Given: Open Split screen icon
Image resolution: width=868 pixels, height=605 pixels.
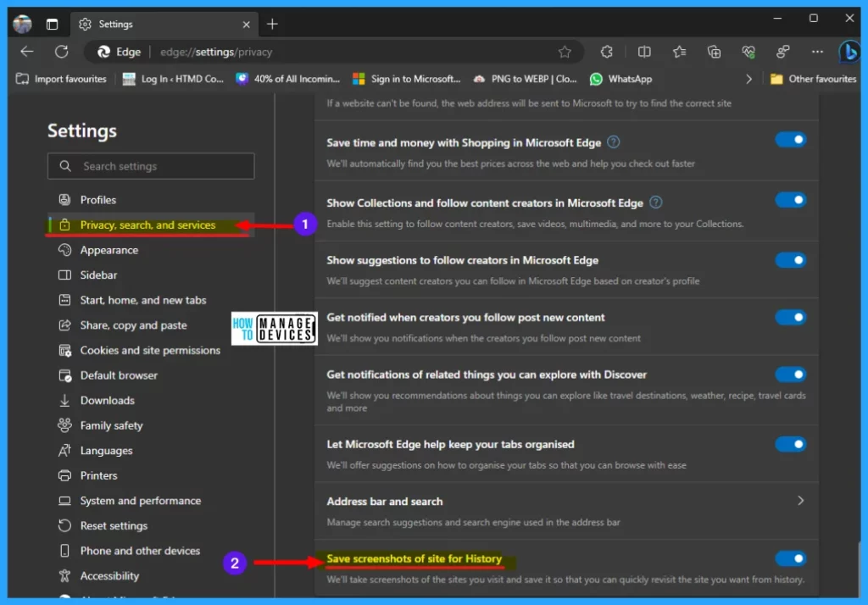Looking at the screenshot, I should pyautogui.click(x=644, y=52).
